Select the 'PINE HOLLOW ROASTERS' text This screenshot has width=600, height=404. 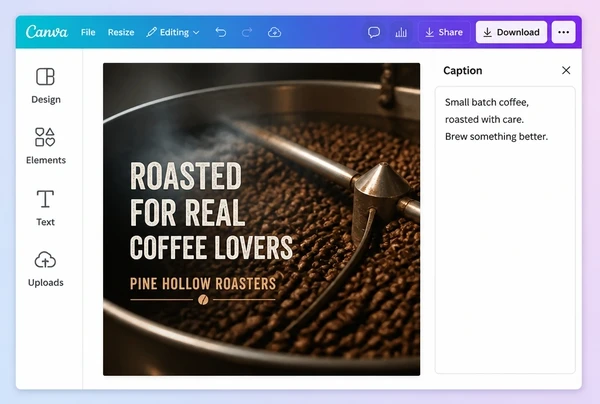point(203,283)
